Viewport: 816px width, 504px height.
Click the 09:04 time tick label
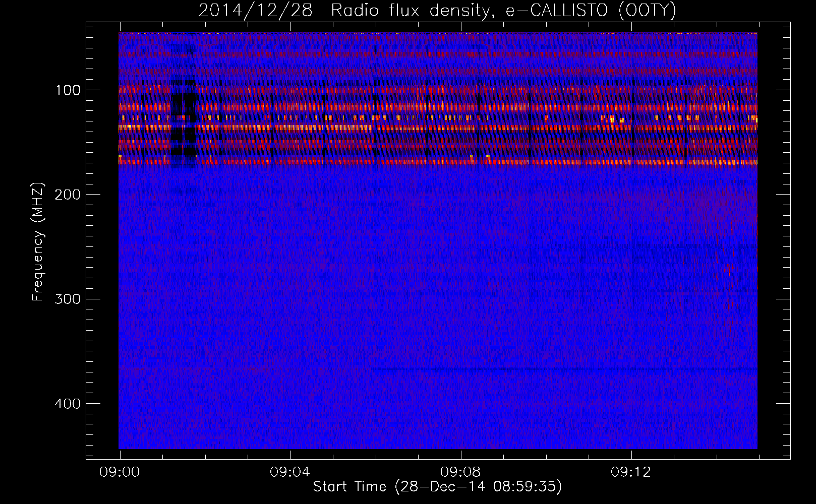290,472
